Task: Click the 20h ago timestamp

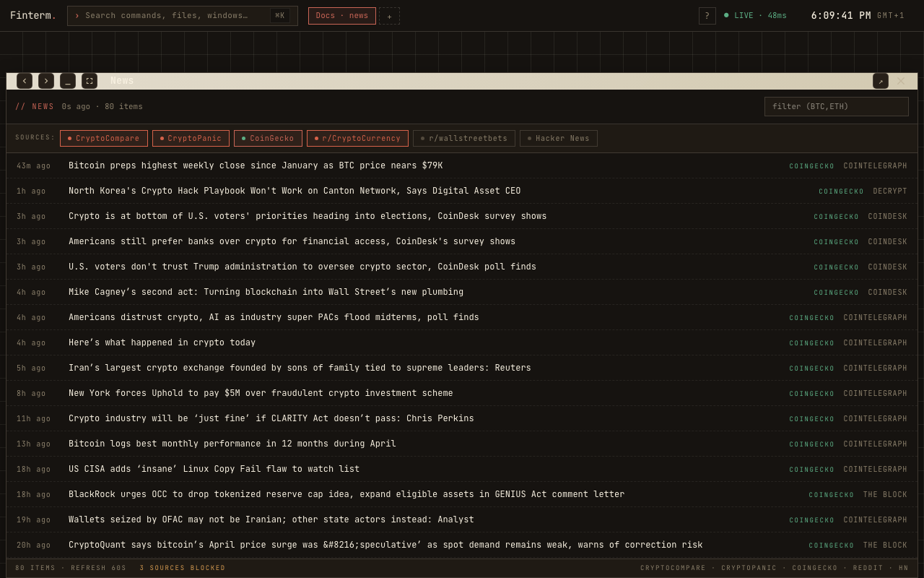Action: pos(34,545)
